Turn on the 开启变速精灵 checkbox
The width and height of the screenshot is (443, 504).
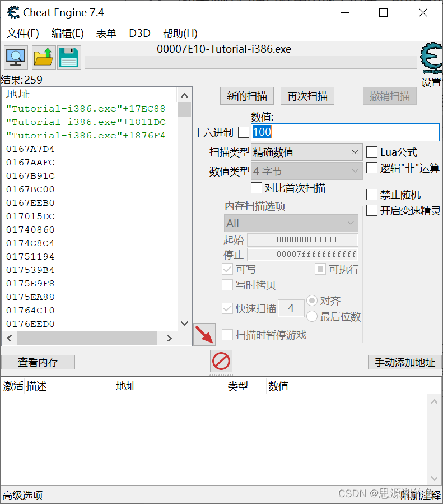tap(372, 211)
